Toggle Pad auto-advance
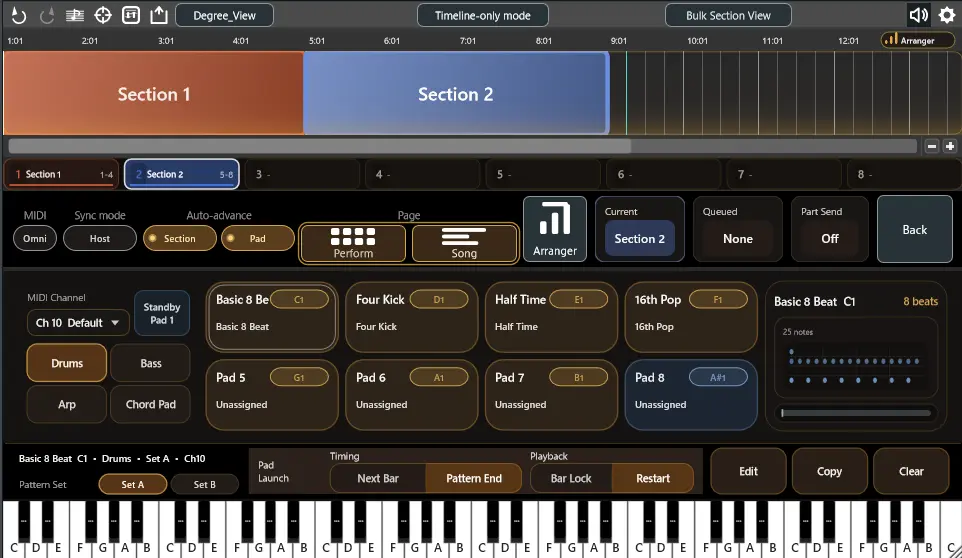 258,239
